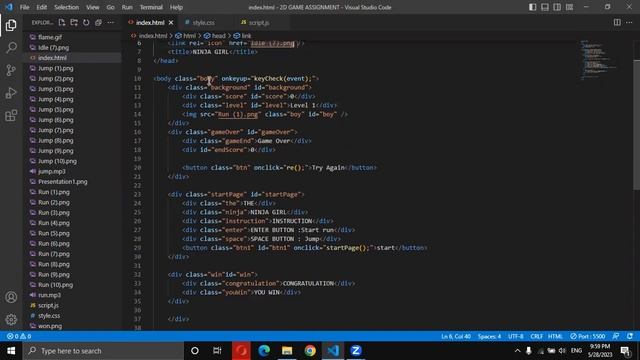Click the editor vertical scrollbar
The height and width of the screenshot is (360, 640).
click(636, 124)
